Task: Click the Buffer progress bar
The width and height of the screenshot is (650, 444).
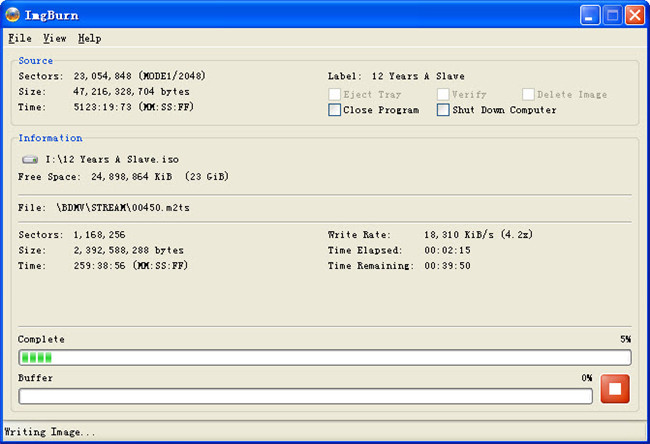Action: coord(305,396)
